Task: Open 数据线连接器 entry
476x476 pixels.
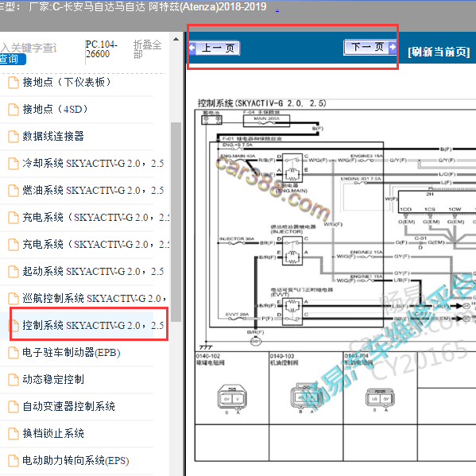Action: pos(52,136)
